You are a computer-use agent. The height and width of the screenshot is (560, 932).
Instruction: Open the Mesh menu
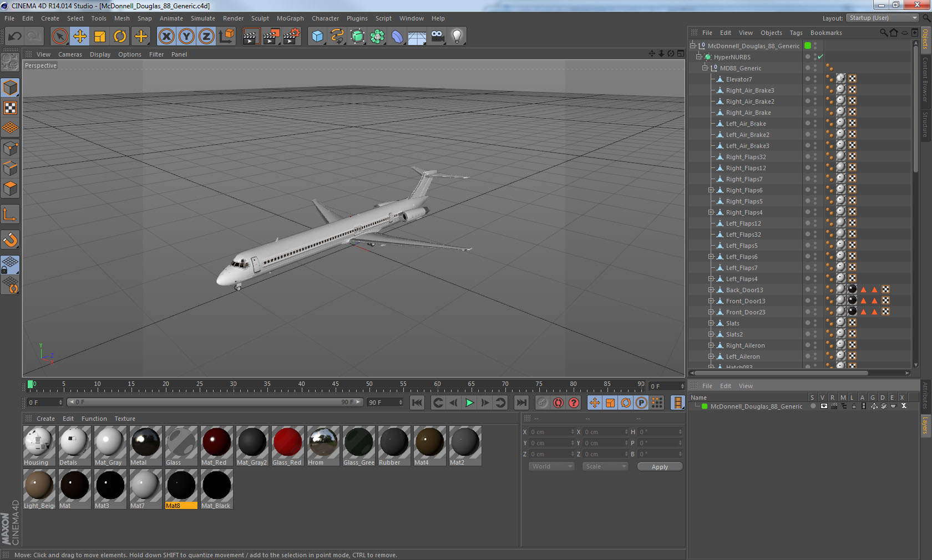(121, 18)
